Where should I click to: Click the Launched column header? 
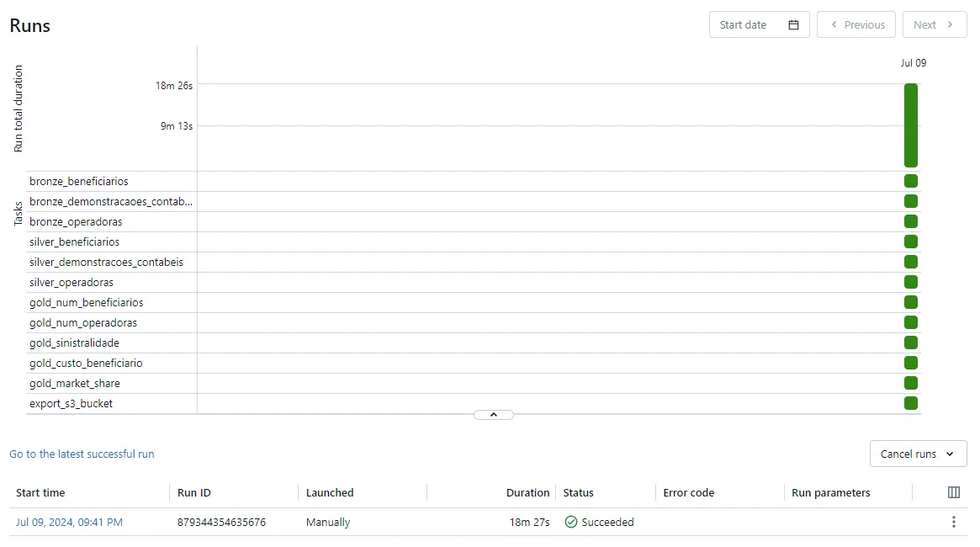pos(330,492)
